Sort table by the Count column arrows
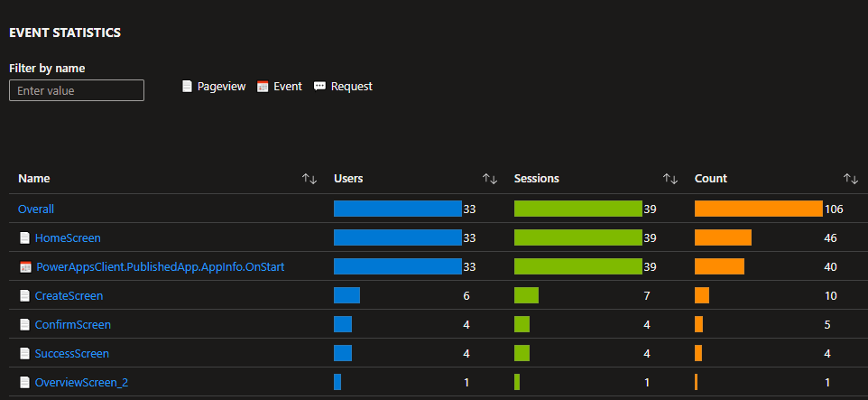Image resolution: width=868 pixels, height=400 pixels. tap(850, 179)
